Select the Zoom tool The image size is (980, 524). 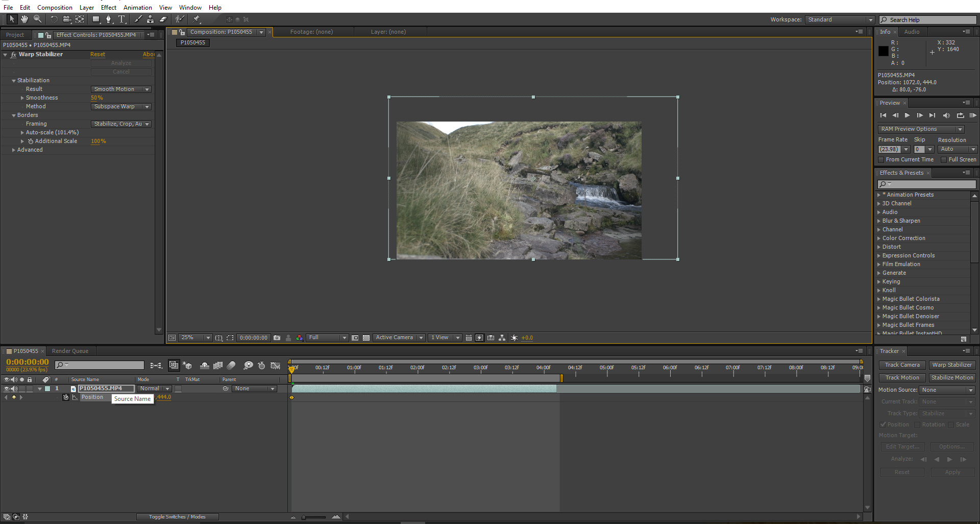tap(37, 19)
